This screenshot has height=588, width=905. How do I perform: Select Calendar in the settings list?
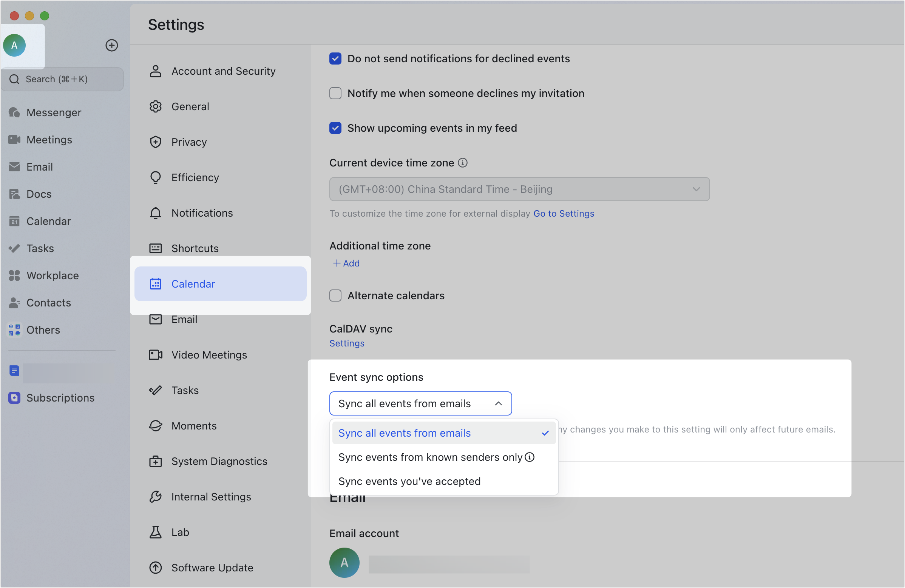click(x=220, y=284)
